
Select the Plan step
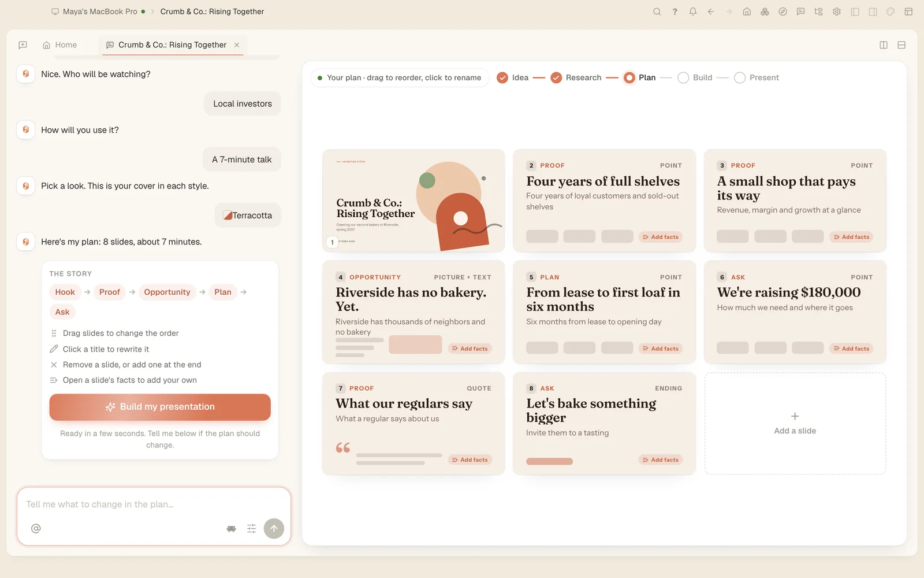click(639, 77)
